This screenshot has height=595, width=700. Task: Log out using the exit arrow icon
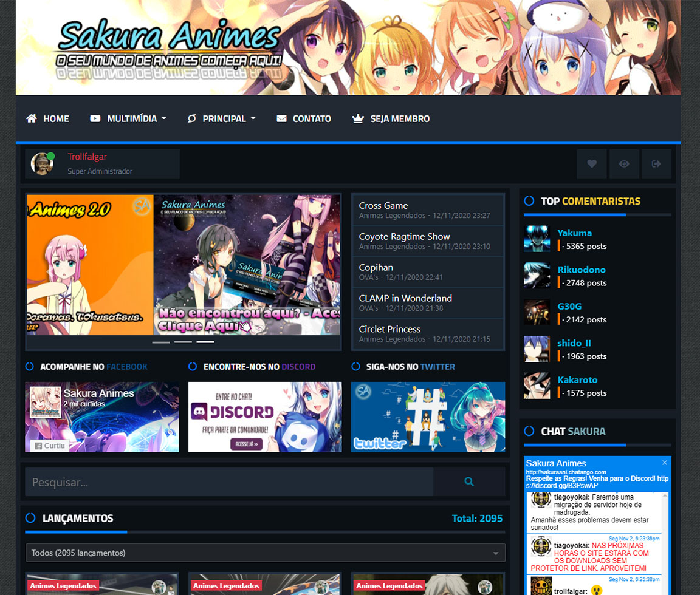point(656,164)
